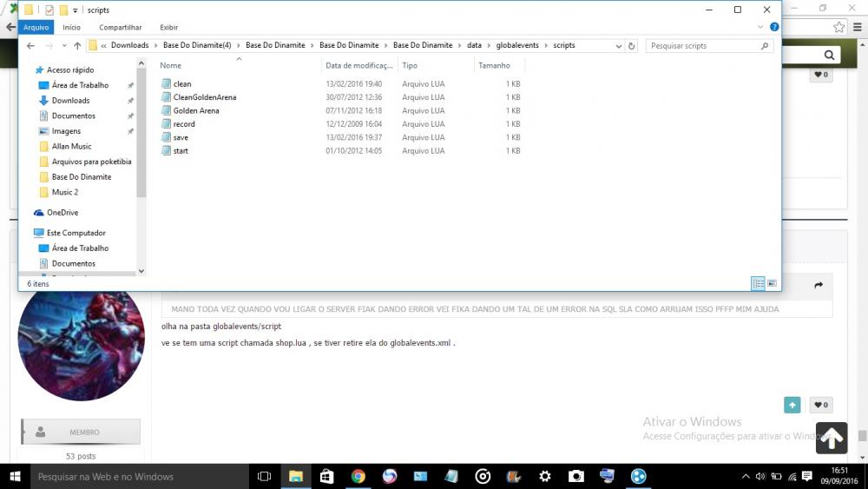This screenshot has height=489, width=868.
Task: Open quick access toolbar customize dropdown
Action: click(x=76, y=10)
